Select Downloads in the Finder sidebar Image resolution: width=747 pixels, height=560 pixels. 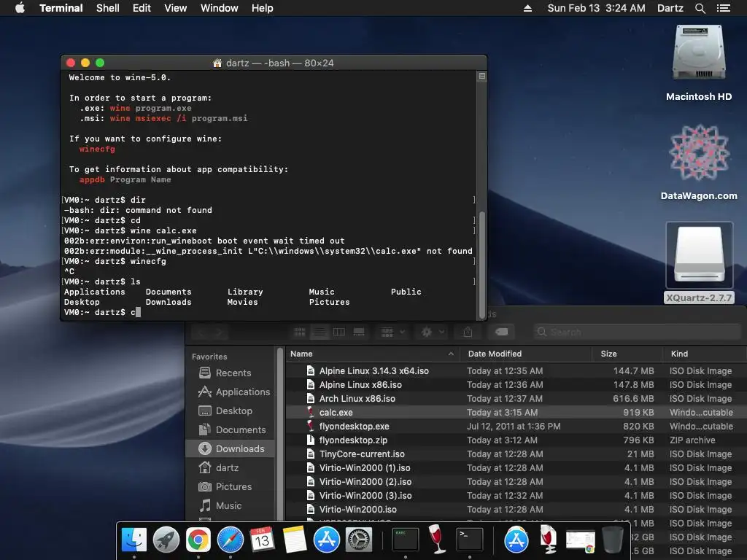[231, 448]
